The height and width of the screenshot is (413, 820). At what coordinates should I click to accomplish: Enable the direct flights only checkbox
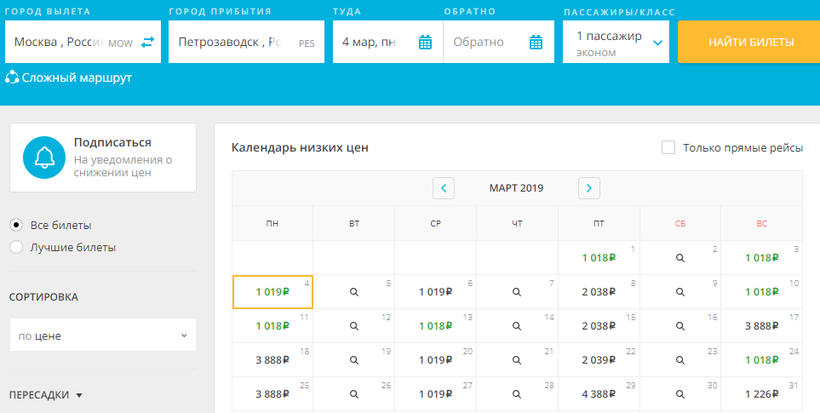tap(668, 148)
